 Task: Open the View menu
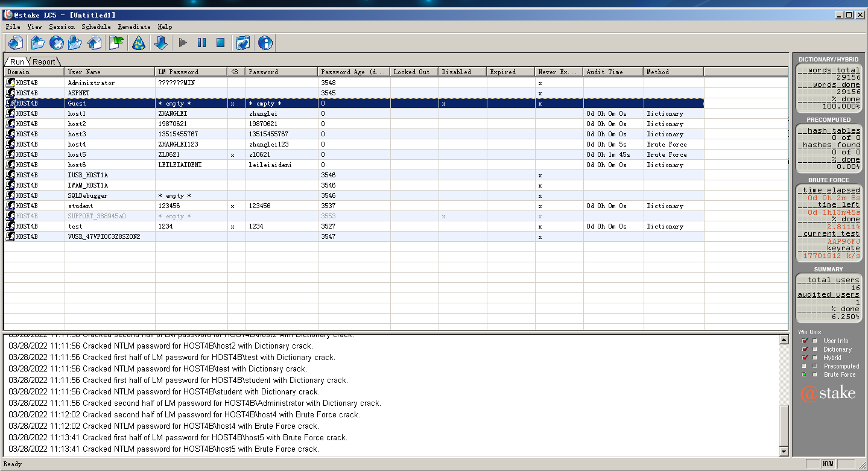coord(35,27)
